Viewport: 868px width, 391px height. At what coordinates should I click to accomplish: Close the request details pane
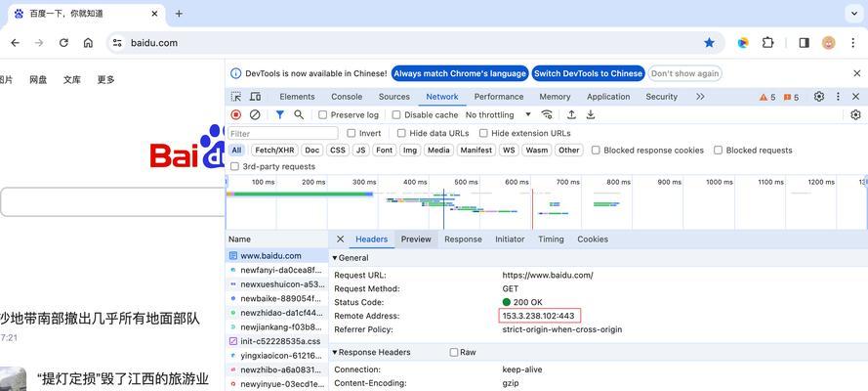point(341,239)
